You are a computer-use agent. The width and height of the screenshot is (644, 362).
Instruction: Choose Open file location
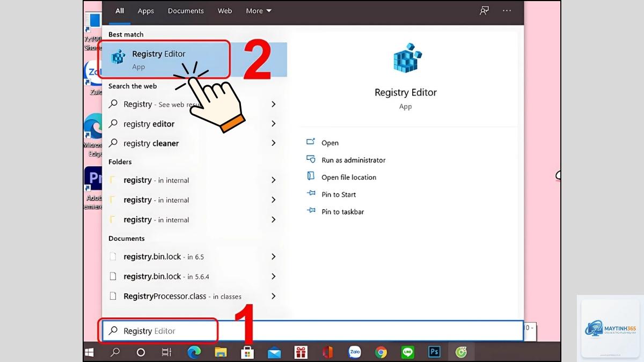point(349,177)
